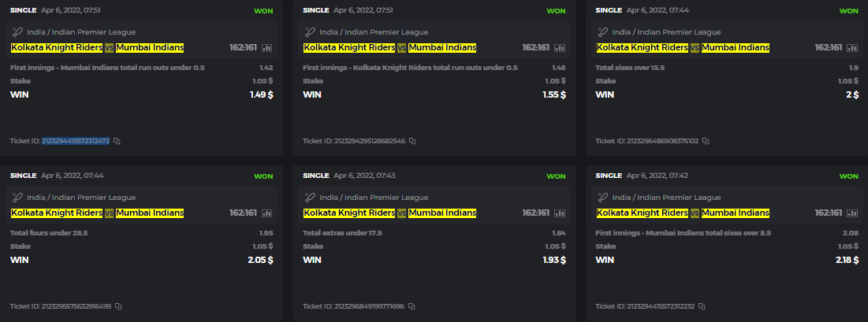Open match statistics icon on Total fours under 28.5 bet
This screenshot has width=868, height=322.
pyautogui.click(x=266, y=213)
